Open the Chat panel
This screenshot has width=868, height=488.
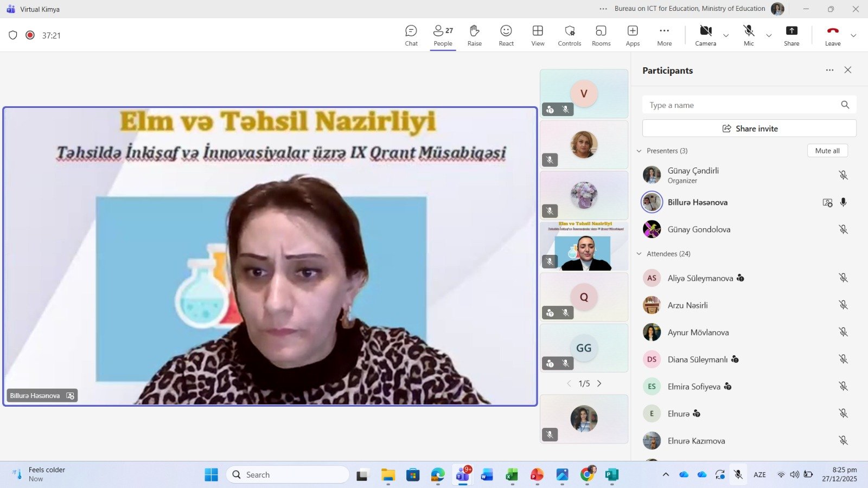click(x=411, y=36)
